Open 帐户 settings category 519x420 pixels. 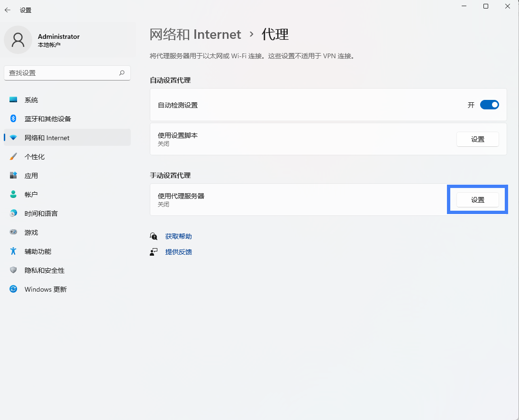coord(67,195)
